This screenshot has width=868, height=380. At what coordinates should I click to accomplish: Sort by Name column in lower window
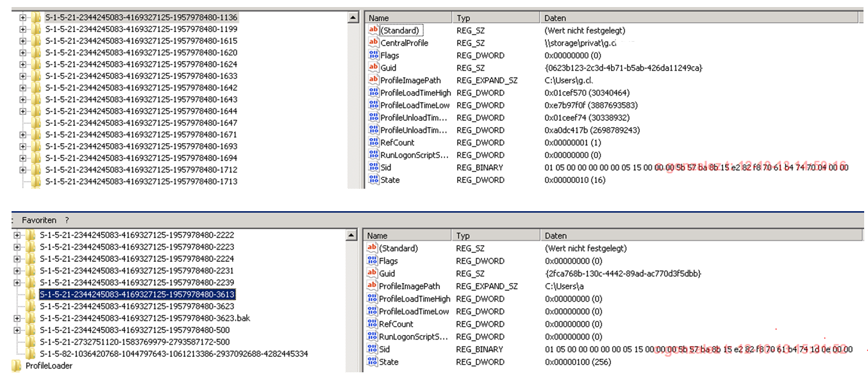pyautogui.click(x=407, y=236)
